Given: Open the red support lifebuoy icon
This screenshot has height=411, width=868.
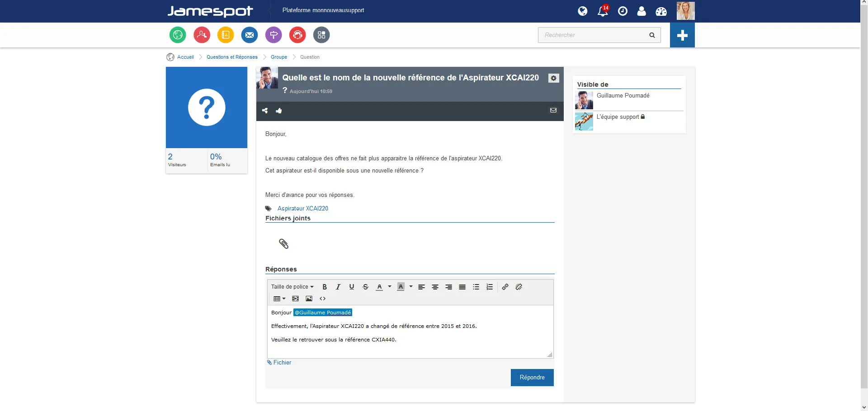Looking at the screenshot, I should [x=297, y=35].
